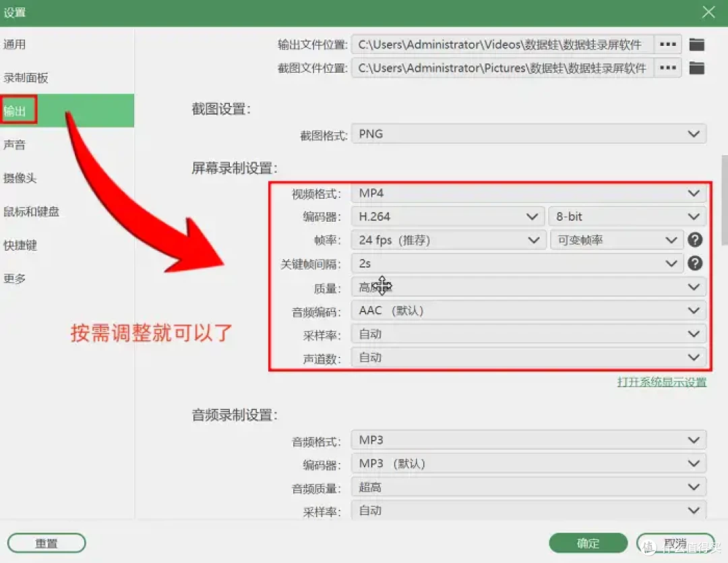Expand screen recording 采样率 dropdown
Screen dimensions: 728x563
pos(529,334)
